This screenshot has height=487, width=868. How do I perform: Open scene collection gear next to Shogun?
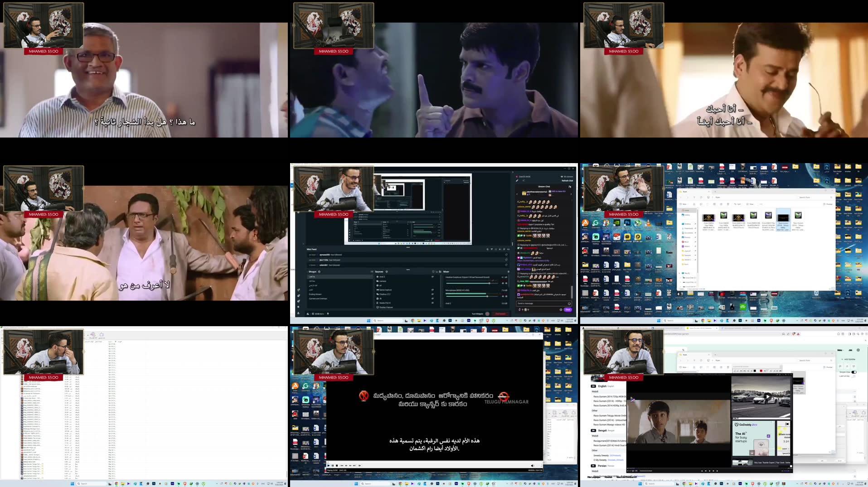(x=319, y=272)
